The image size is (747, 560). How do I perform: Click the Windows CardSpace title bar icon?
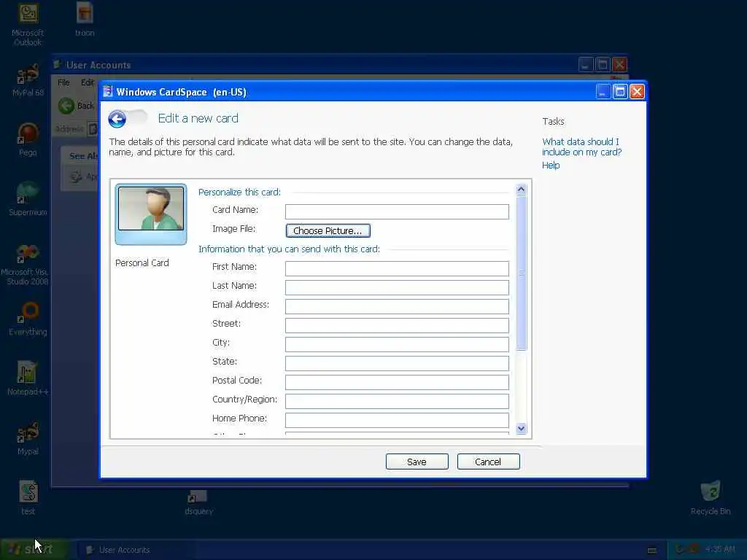click(x=108, y=91)
